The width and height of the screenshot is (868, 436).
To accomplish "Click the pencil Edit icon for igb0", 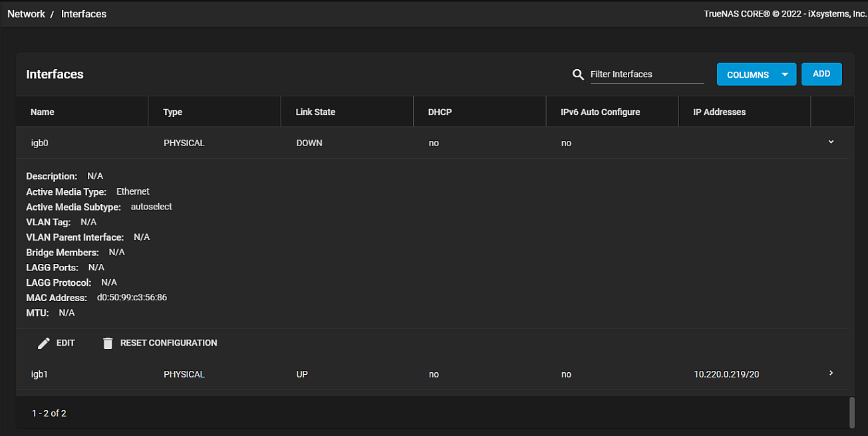I will tap(44, 343).
